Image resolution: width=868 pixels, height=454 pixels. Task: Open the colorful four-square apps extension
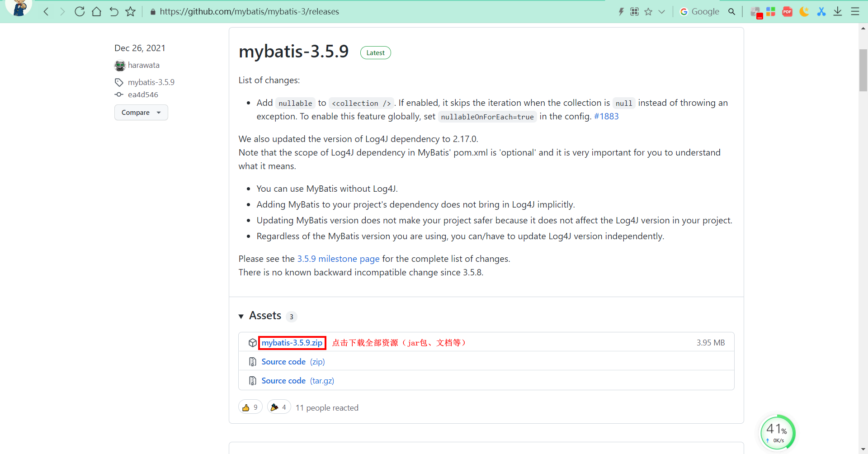771,12
